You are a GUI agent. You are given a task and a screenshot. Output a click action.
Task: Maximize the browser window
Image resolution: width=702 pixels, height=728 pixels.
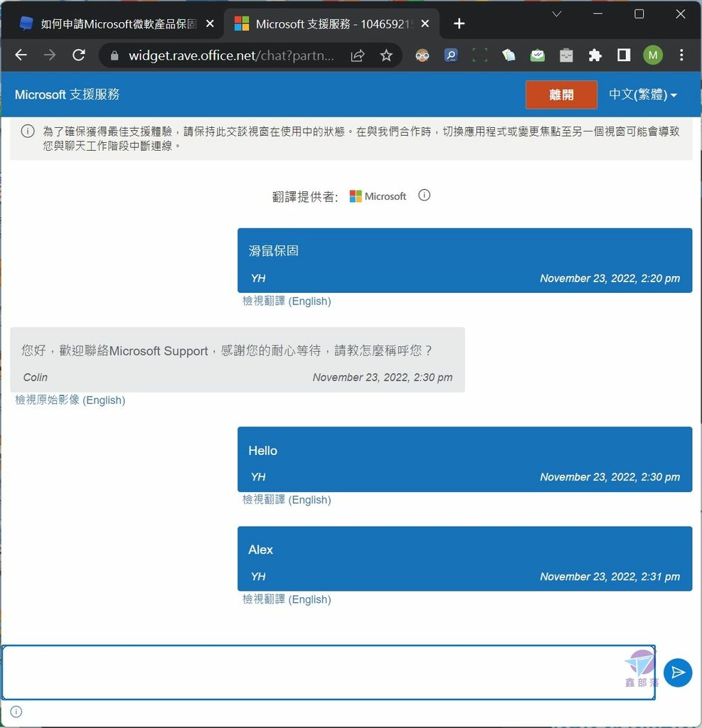click(x=639, y=14)
